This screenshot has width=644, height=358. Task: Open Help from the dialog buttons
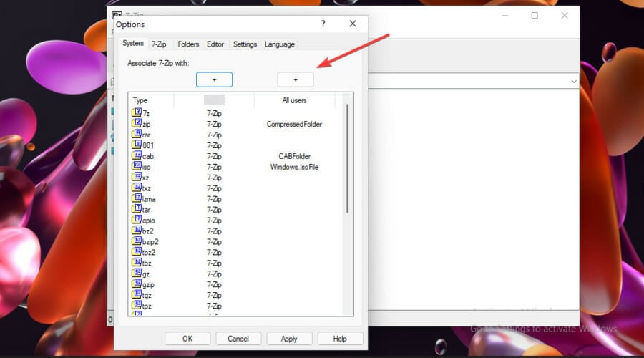tap(340, 339)
